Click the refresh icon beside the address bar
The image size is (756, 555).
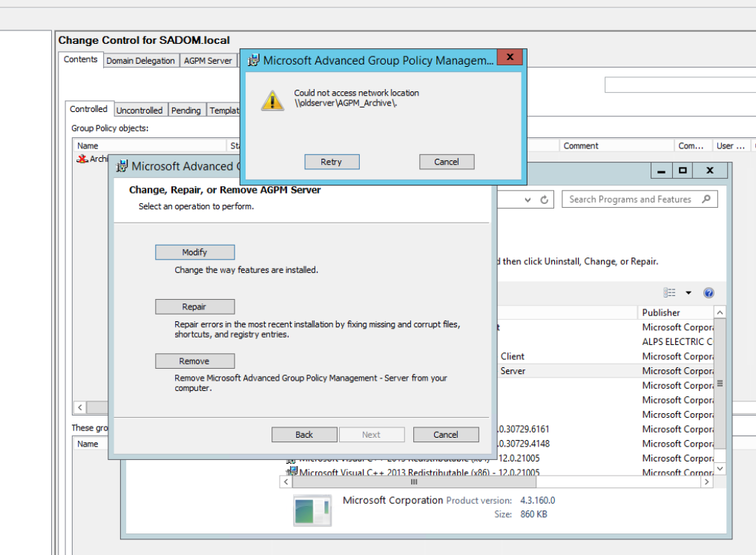pos(544,199)
